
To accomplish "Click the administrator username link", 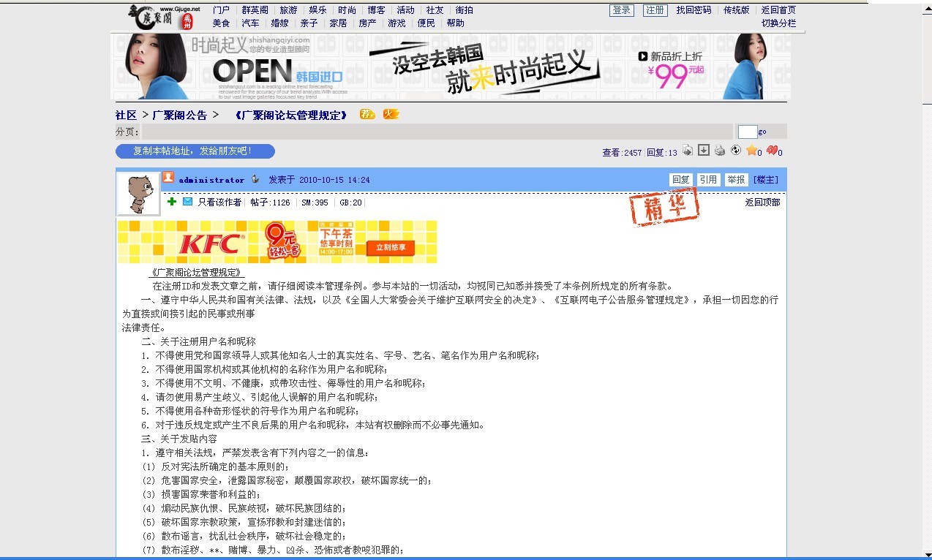I will pos(211,180).
